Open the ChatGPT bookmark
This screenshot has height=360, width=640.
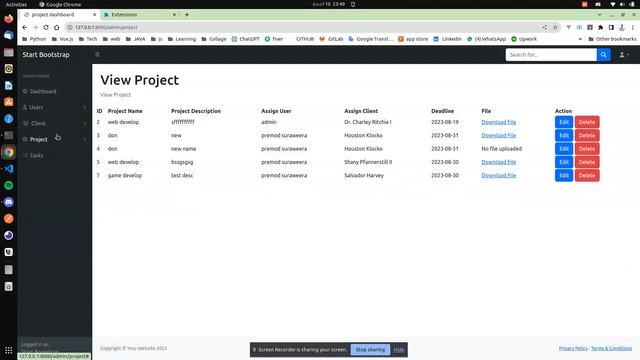pos(245,39)
